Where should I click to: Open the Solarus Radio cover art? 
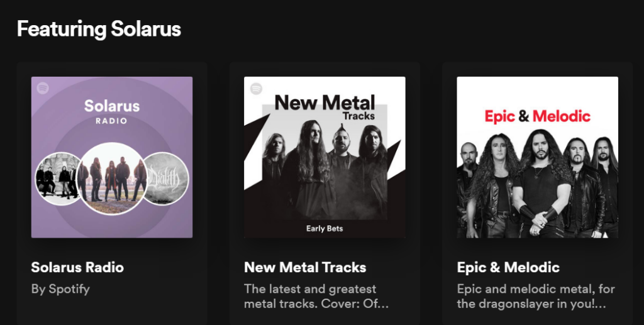(x=112, y=157)
